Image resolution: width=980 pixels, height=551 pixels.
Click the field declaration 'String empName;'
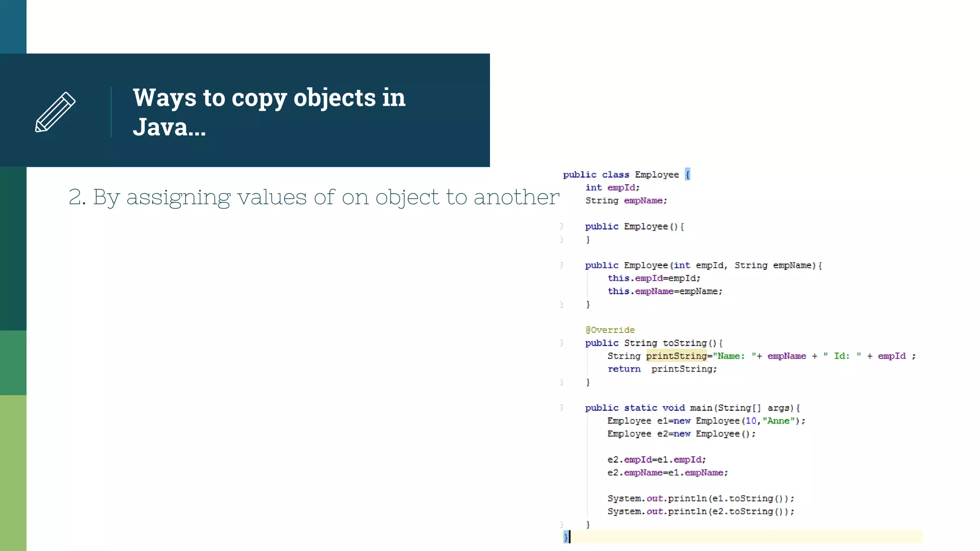[x=626, y=200]
